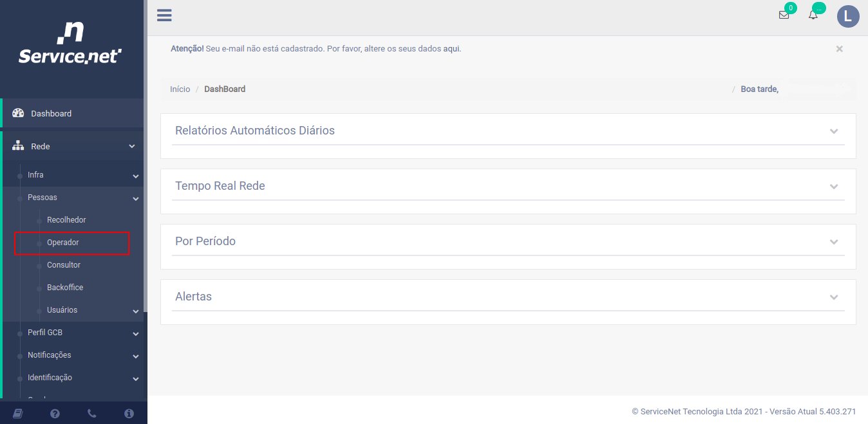Click the hamburger menu icon
This screenshot has height=424, width=868.
[164, 15]
